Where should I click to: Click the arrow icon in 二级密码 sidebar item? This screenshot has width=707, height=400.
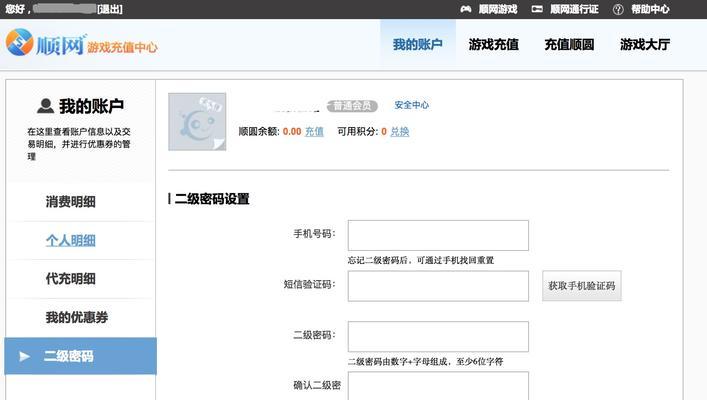point(25,356)
